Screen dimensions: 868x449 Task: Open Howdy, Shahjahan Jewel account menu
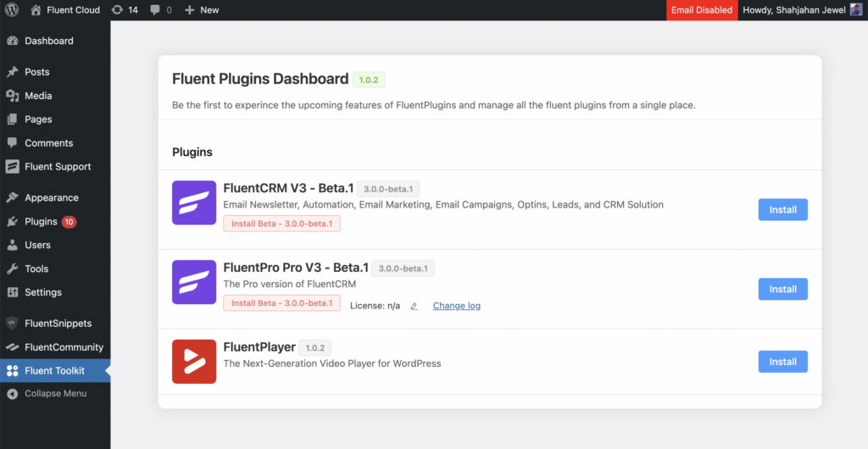coord(793,10)
